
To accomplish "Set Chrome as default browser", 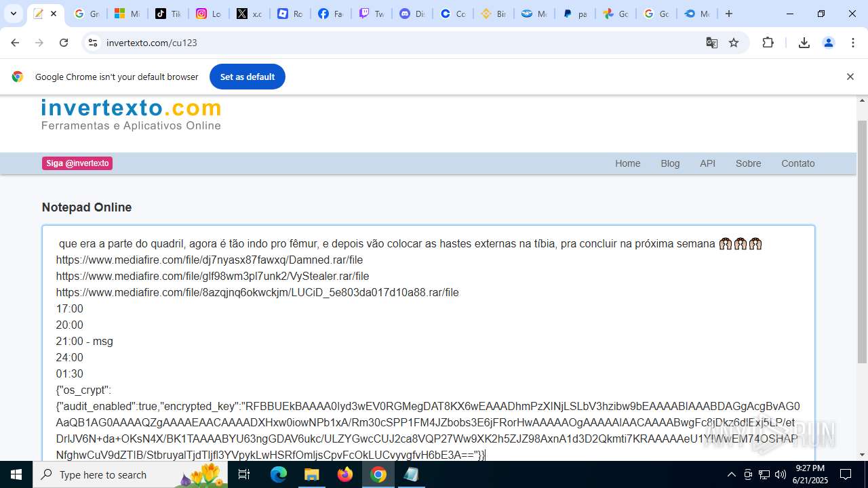I will pyautogui.click(x=248, y=77).
